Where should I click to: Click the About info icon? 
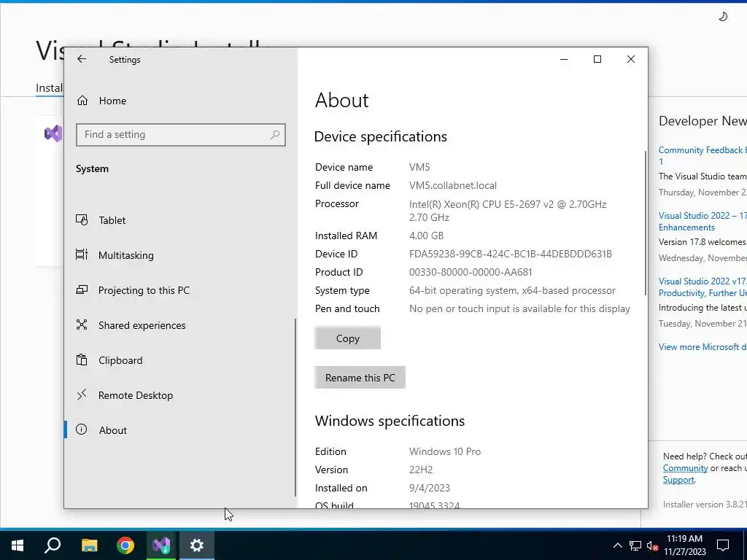pyautogui.click(x=82, y=429)
